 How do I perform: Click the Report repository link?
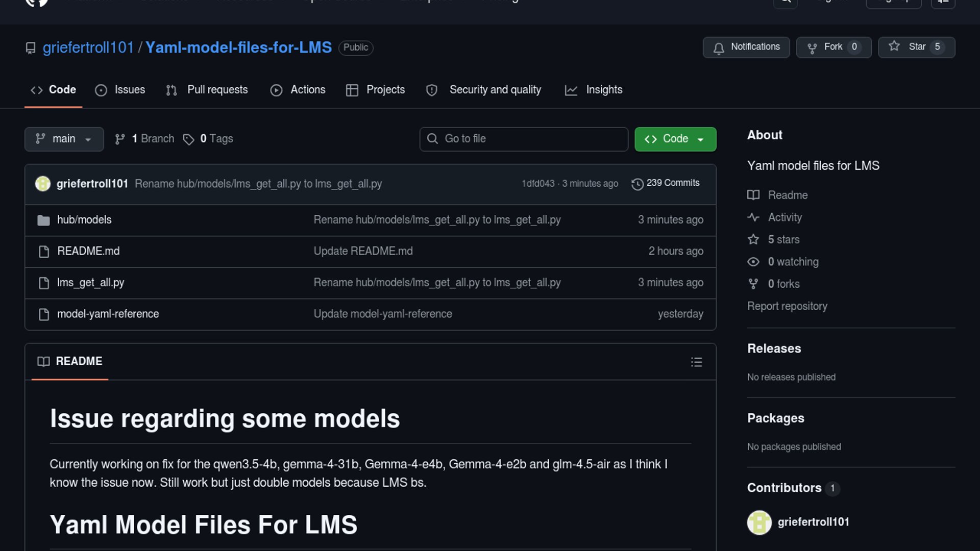pos(787,306)
